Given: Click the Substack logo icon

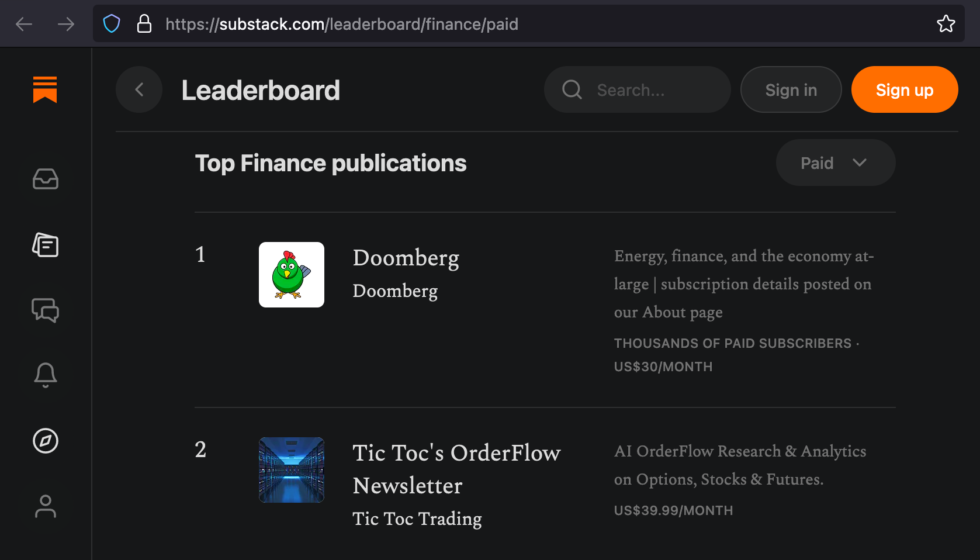Looking at the screenshot, I should point(45,89).
